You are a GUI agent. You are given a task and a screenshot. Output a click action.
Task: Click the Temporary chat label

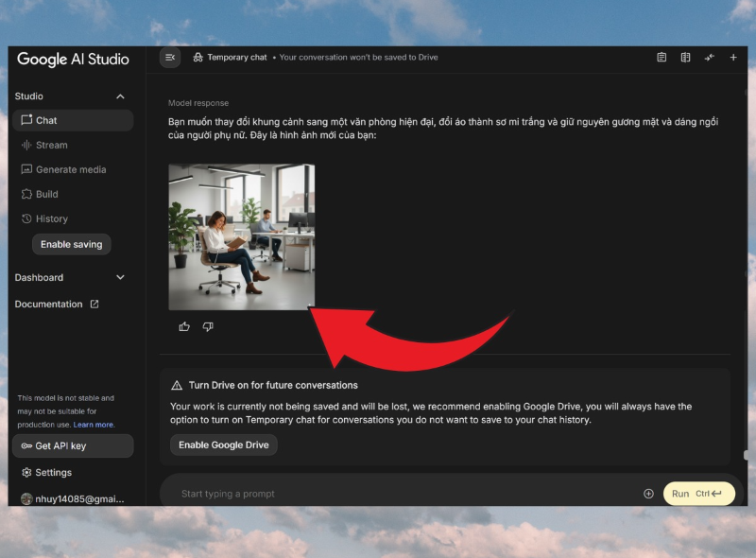point(237,58)
